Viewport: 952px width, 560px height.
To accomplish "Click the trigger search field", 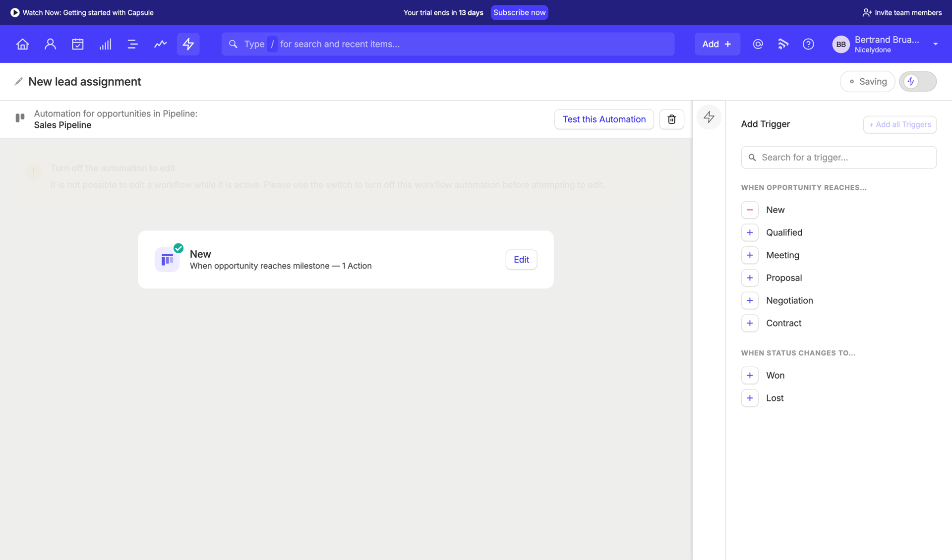I will pyautogui.click(x=838, y=157).
